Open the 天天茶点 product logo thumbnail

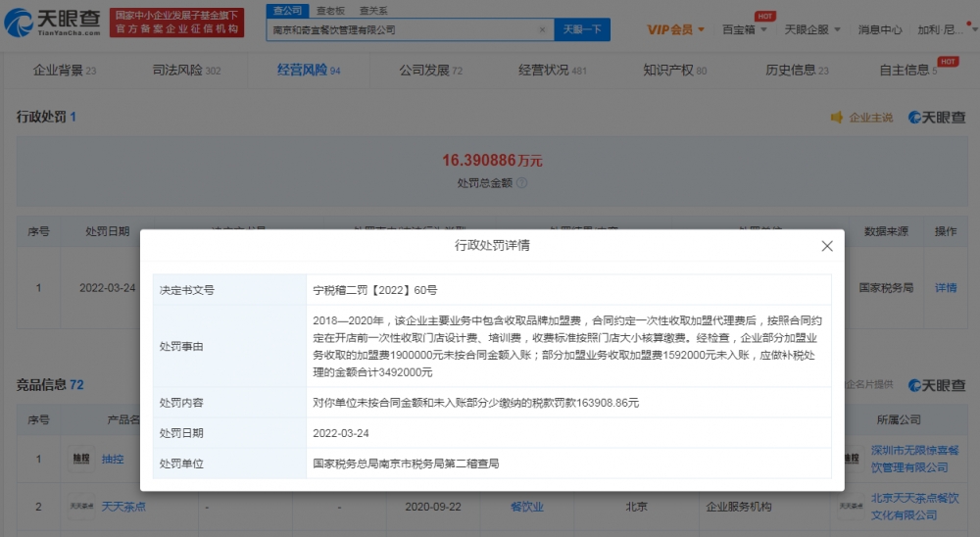click(81, 507)
